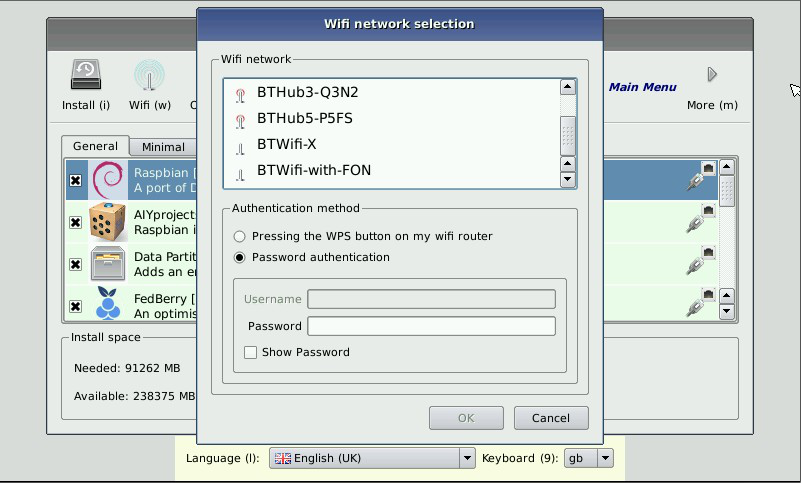Click the Data Partition drawer icon
The width and height of the screenshot is (801, 483).
pyautogui.click(x=108, y=264)
